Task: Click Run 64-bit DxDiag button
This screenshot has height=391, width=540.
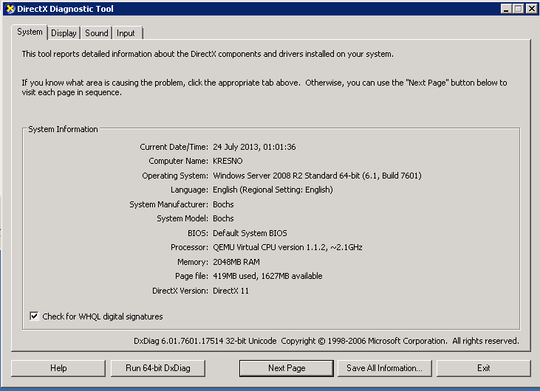Action: click(158, 368)
